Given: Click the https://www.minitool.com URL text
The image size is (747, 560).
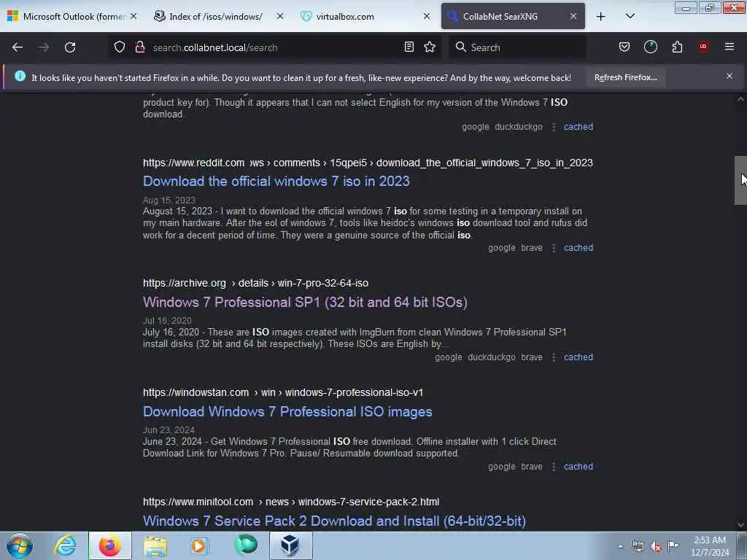Looking at the screenshot, I should tap(198, 502).
